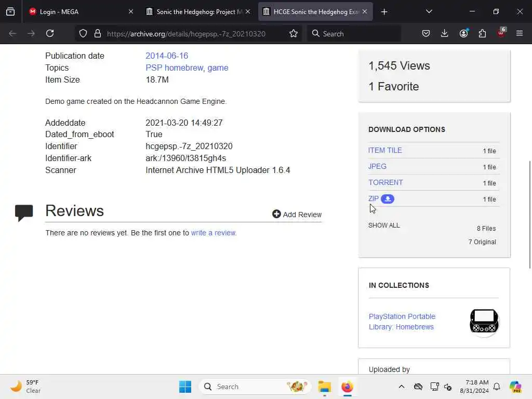Click SHOW ALL files link
Screen dimensions: 532x399
point(384,225)
